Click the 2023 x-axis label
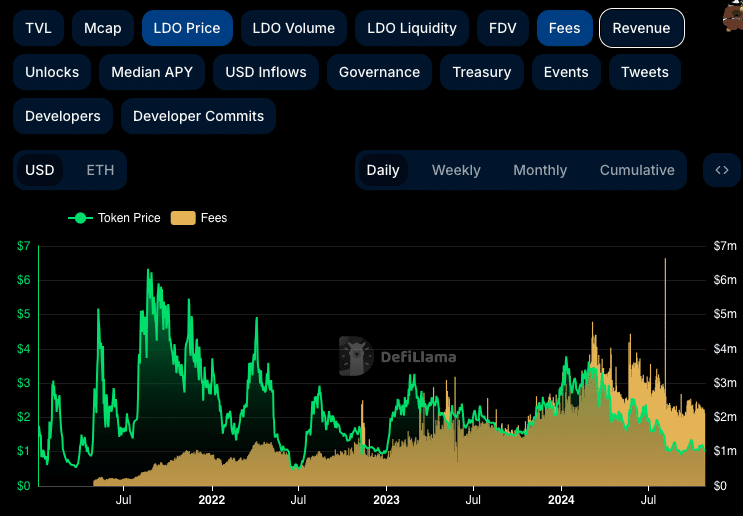743x516 pixels. pyautogui.click(x=386, y=500)
